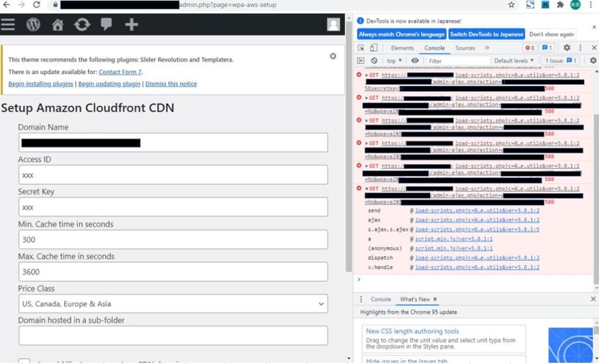599x364 pixels.
Task: Click Switch DevTools to Japanese
Action: [x=486, y=34]
